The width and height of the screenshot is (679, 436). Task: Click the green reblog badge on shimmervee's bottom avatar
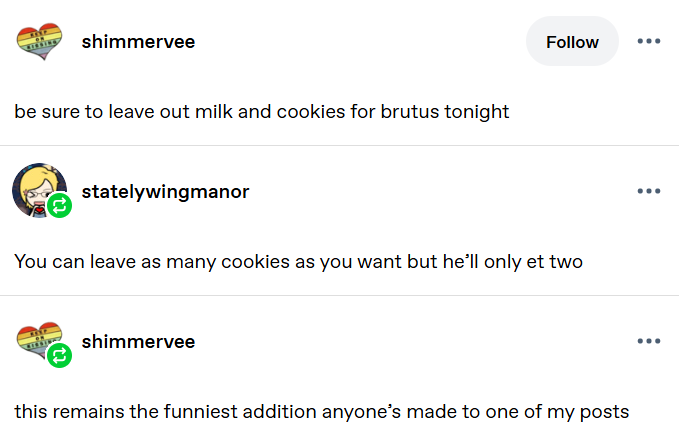(x=59, y=355)
